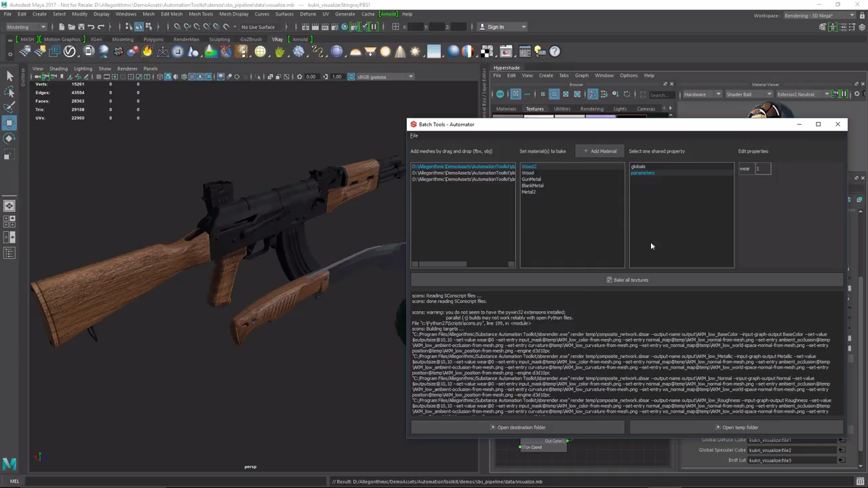The width and height of the screenshot is (868, 488).
Task: Click the Add Material button
Action: tap(600, 151)
